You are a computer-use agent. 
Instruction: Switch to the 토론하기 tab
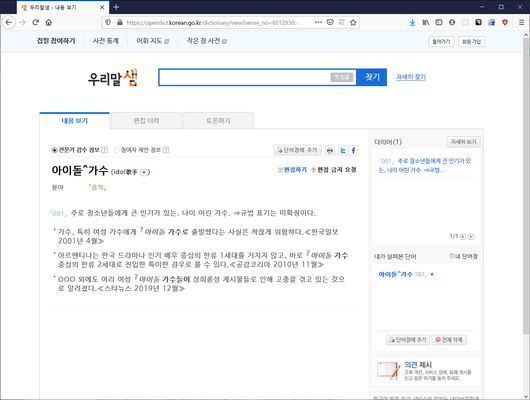pos(218,121)
